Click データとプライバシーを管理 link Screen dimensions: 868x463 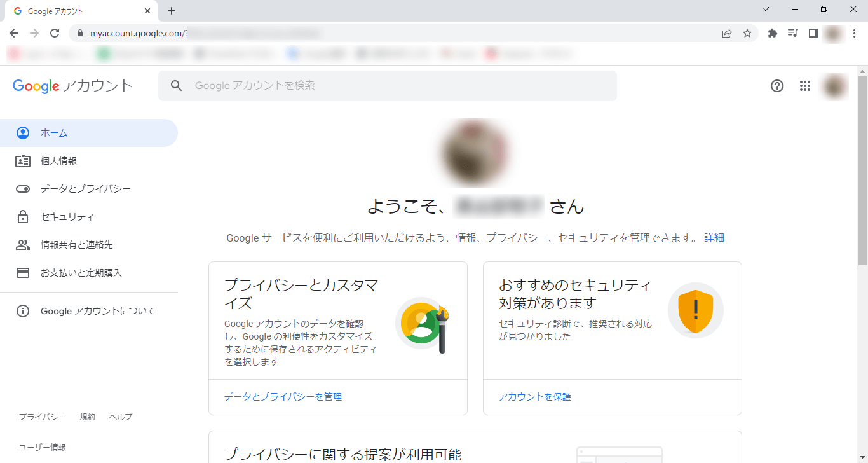[x=283, y=397]
